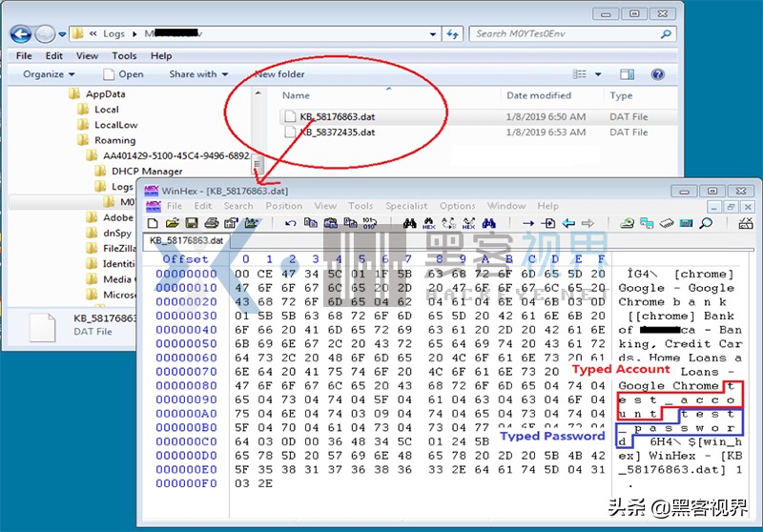763x532 pixels.
Task: Select KB_58176863.dat file in Explorer
Action: tap(338, 116)
